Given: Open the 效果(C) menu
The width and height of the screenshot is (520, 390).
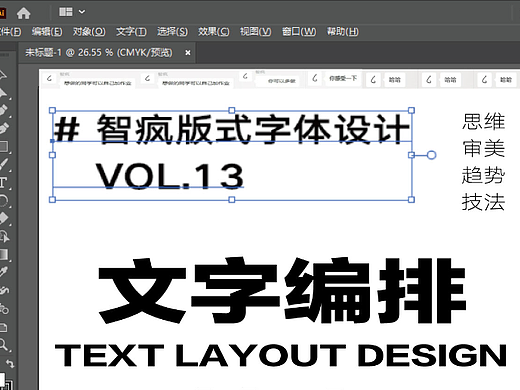Looking at the screenshot, I should 214,32.
